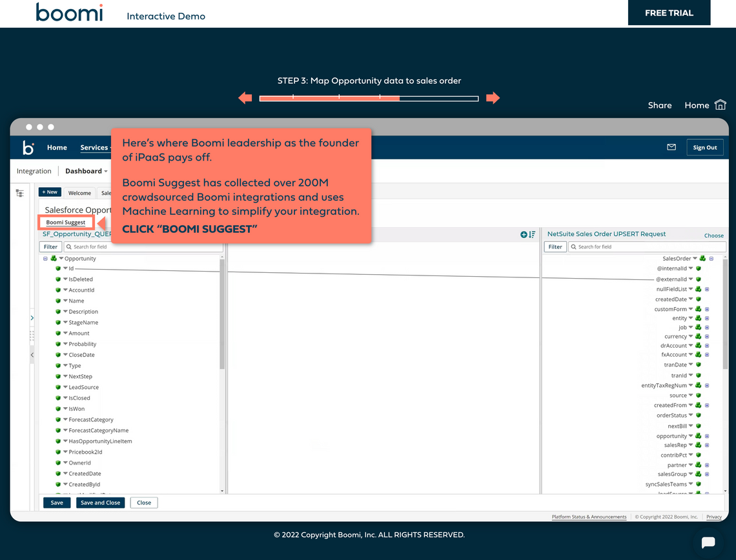
Task: Expand the drAccount node
Action: tap(707, 346)
